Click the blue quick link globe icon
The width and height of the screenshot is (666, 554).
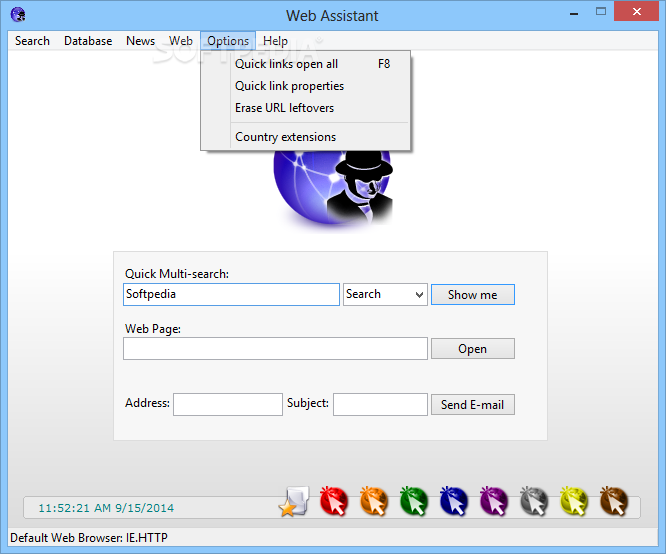point(454,501)
